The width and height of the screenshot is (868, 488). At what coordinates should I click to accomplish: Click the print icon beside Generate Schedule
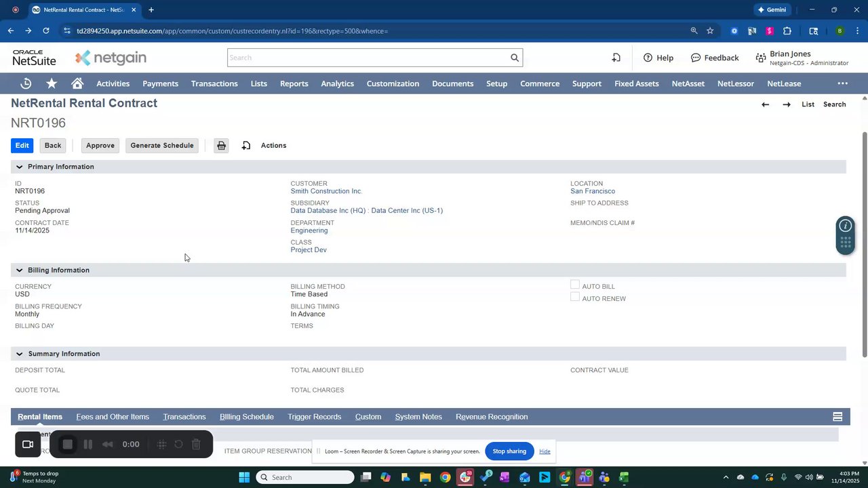point(221,146)
